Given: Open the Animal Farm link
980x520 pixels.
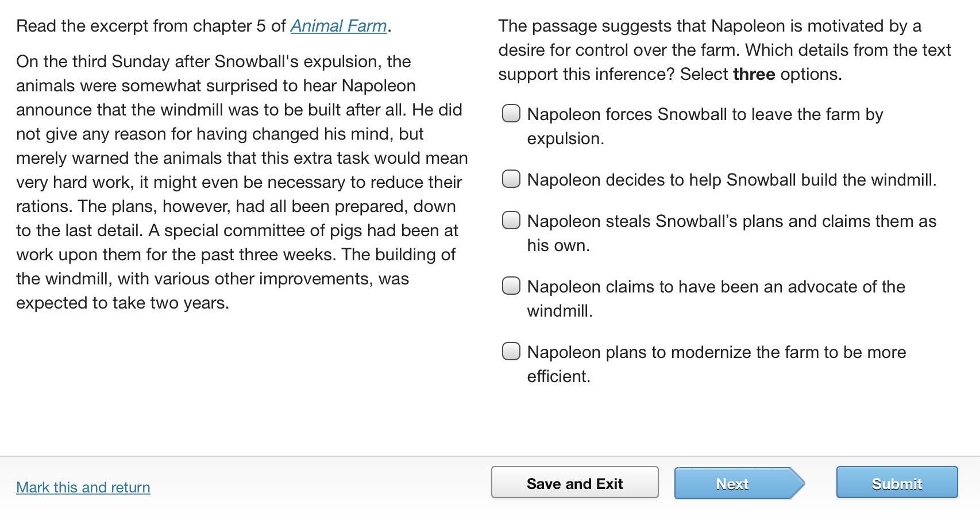Looking at the screenshot, I should pyautogui.click(x=338, y=26).
